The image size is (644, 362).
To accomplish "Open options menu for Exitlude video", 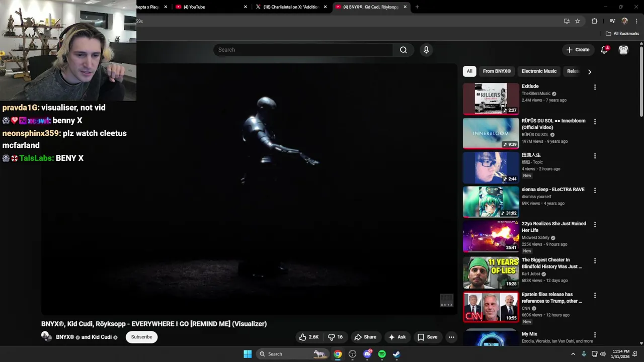I will point(595,87).
